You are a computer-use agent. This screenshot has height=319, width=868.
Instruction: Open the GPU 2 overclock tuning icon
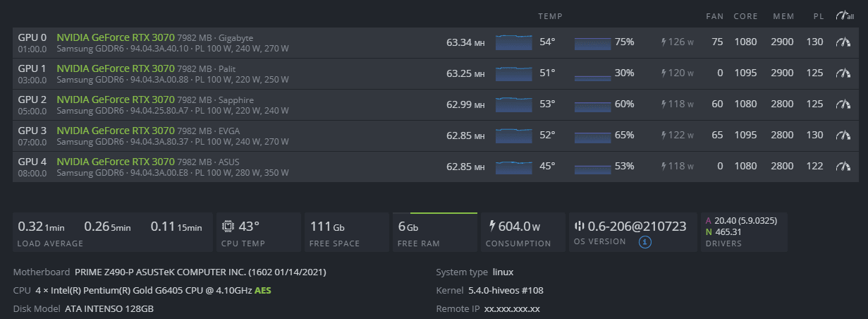click(843, 104)
